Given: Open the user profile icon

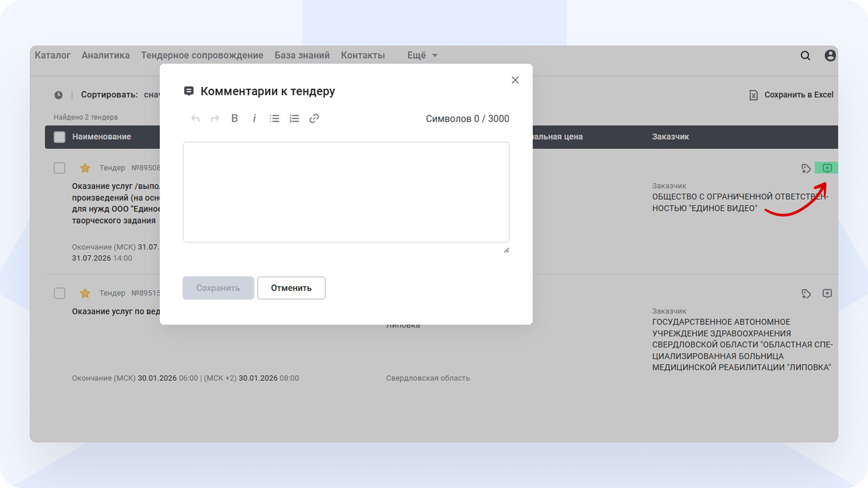Looking at the screenshot, I should coord(830,56).
